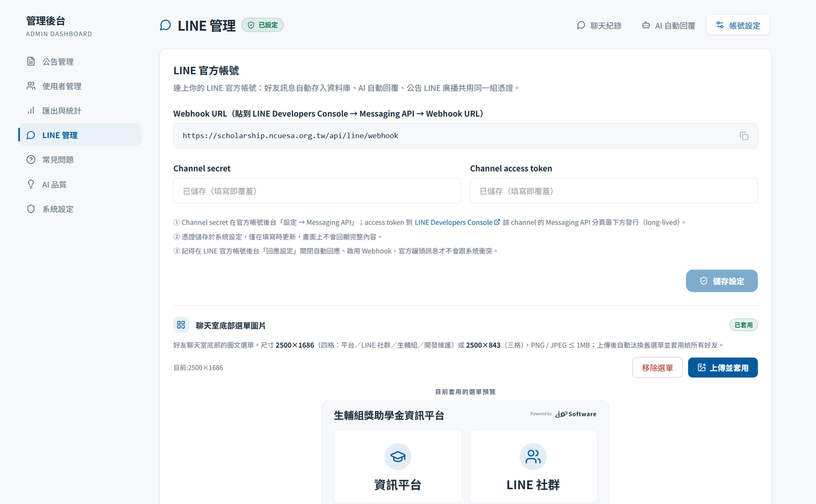
Task: Click the LINE 管理 chat bubble sidebar icon
Action: click(31, 135)
